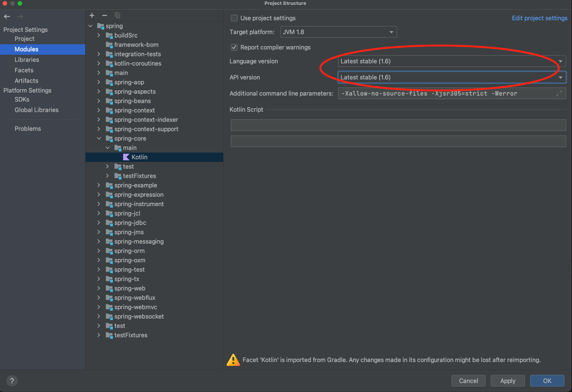Select the spring-jdbc module
Image resolution: width=572 pixels, height=392 pixels.
(130, 223)
